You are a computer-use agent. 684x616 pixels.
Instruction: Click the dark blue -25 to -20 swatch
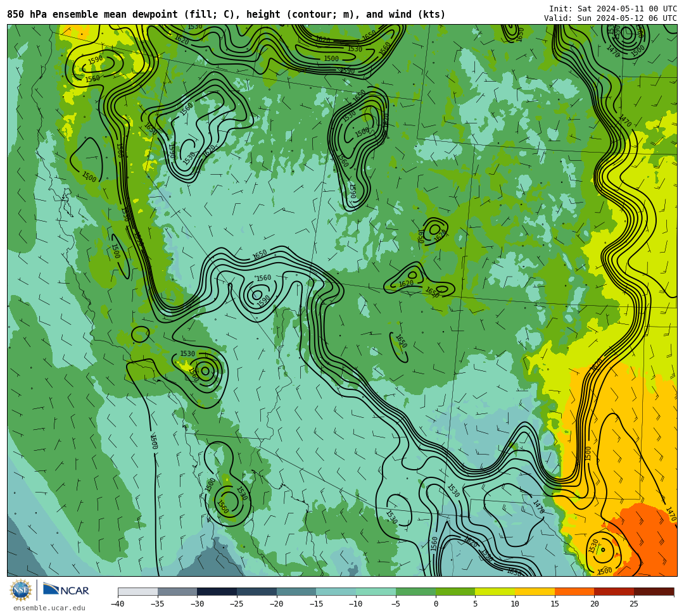tap(256, 591)
